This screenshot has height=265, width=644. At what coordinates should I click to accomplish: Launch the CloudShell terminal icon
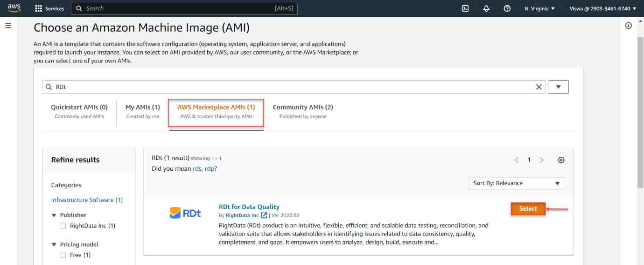[465, 8]
